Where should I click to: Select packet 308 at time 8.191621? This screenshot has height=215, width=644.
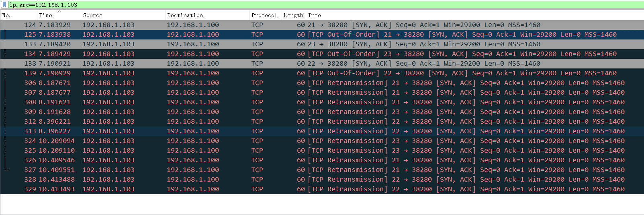coord(322,102)
